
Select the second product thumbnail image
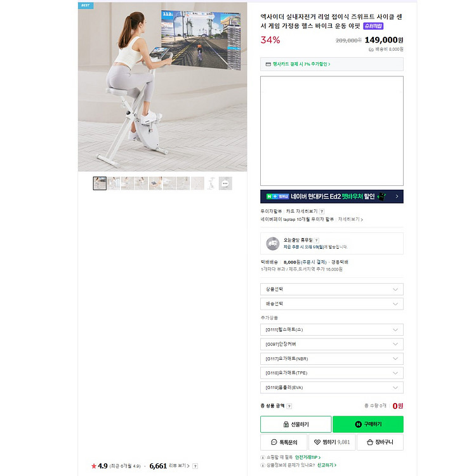pos(114,183)
